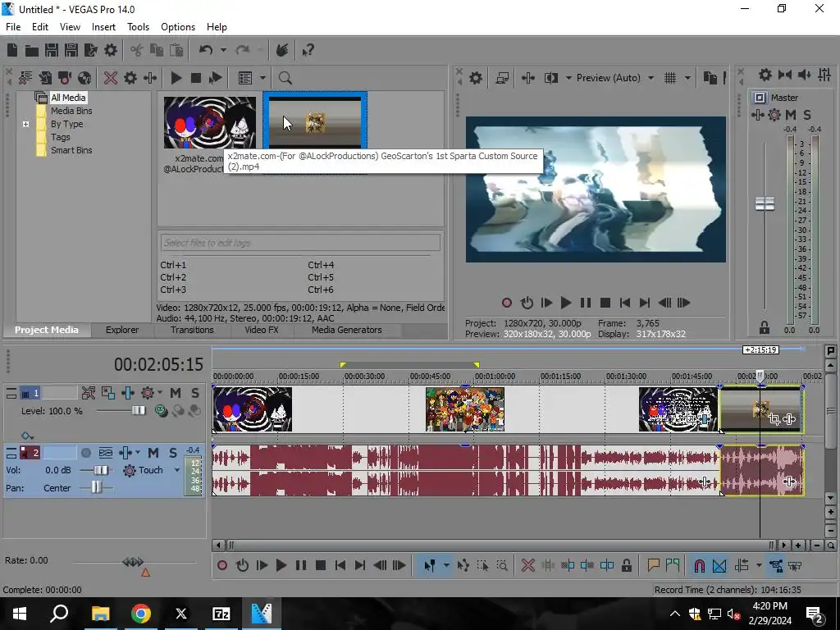Viewport: 840px width, 630px height.
Task: Click the audio track Vol slider handle
Action: click(101, 470)
